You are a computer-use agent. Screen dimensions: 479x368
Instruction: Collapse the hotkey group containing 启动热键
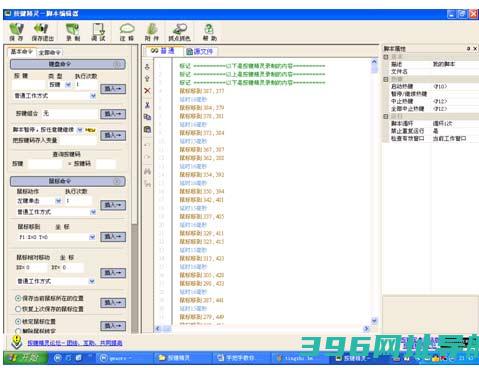[x=386, y=79]
